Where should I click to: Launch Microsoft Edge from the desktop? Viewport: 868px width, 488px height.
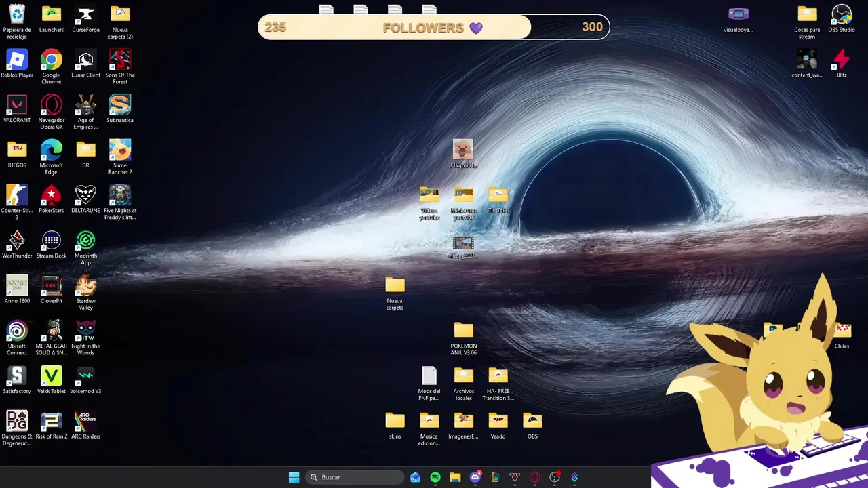pos(52,150)
